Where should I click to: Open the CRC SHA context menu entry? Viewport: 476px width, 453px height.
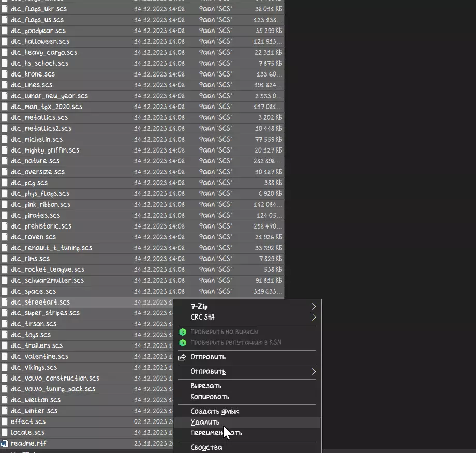tap(247, 318)
